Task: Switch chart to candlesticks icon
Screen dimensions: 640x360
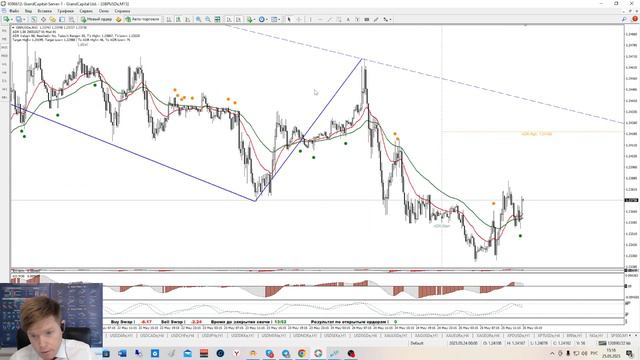Action: (178, 19)
